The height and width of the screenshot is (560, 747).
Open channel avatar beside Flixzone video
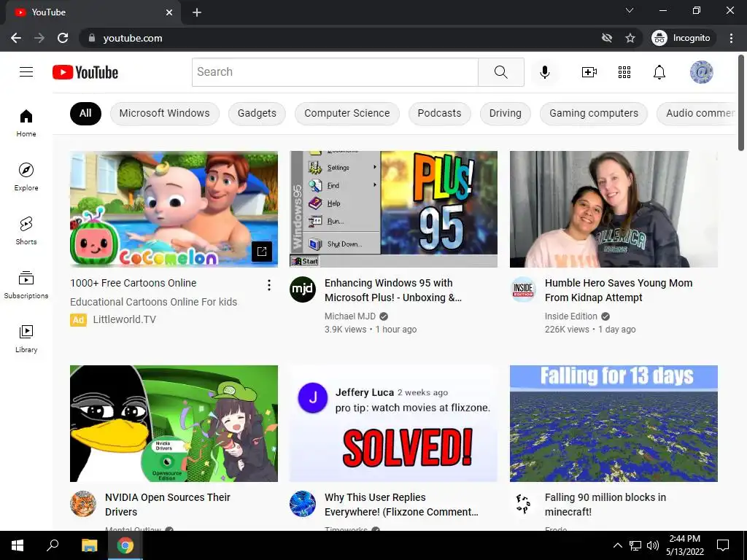click(x=303, y=503)
